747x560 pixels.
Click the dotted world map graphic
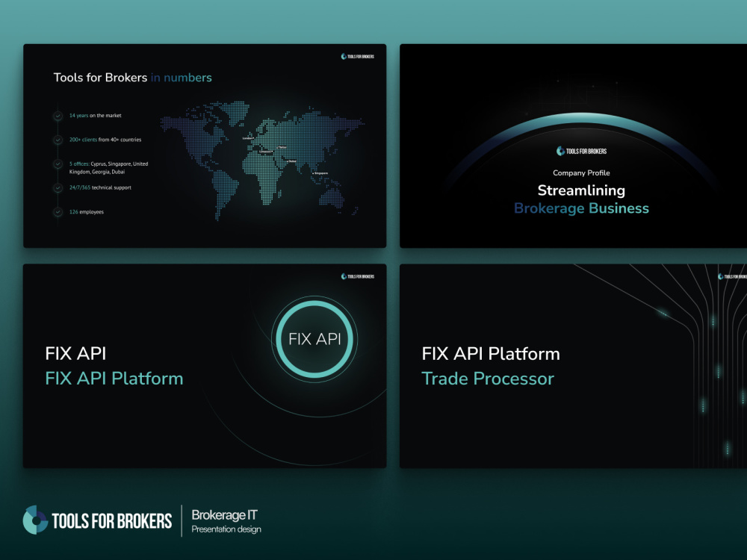(262, 160)
